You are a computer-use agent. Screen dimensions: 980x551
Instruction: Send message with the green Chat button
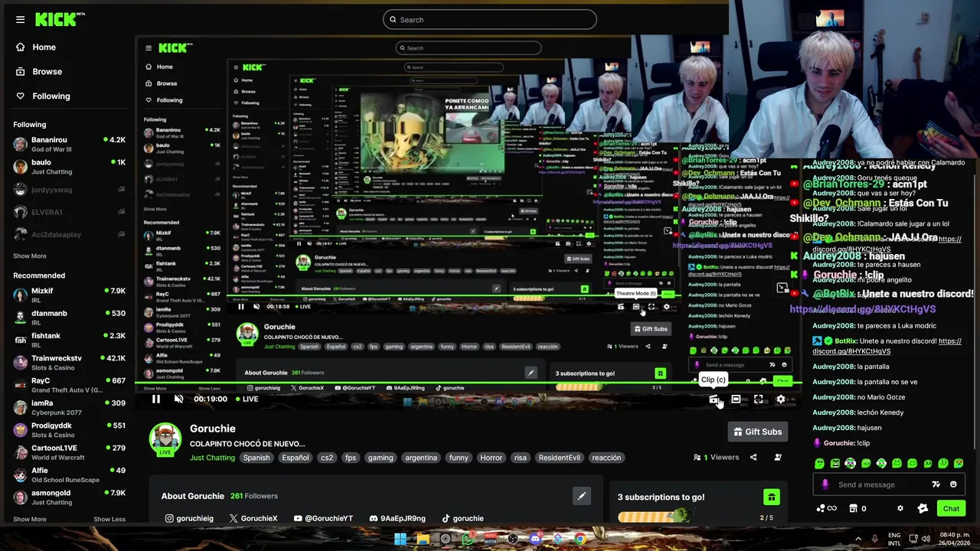tap(951, 508)
